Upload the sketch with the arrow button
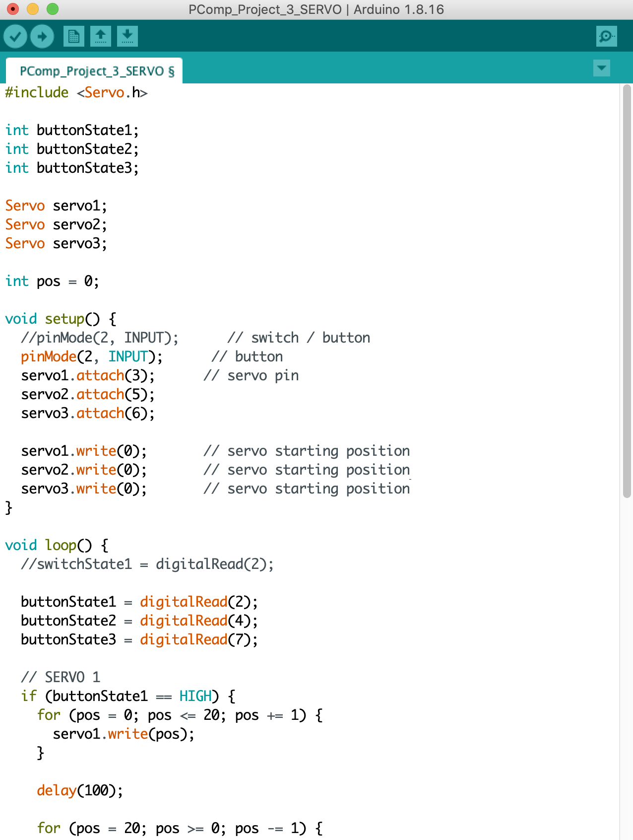The width and height of the screenshot is (633, 840). [x=42, y=36]
